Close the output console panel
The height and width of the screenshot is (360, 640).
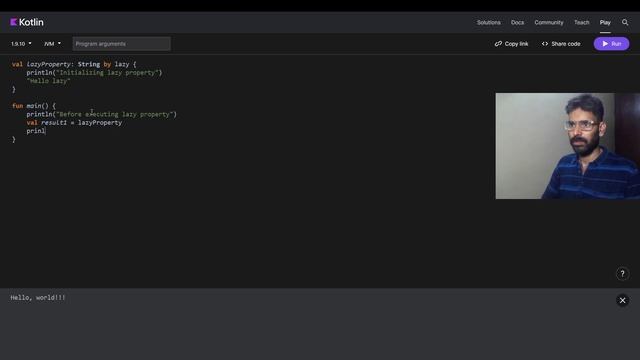point(622,300)
